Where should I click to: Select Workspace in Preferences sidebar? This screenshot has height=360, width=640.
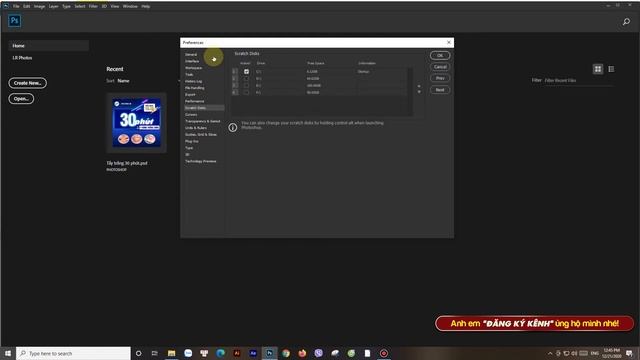(x=193, y=68)
